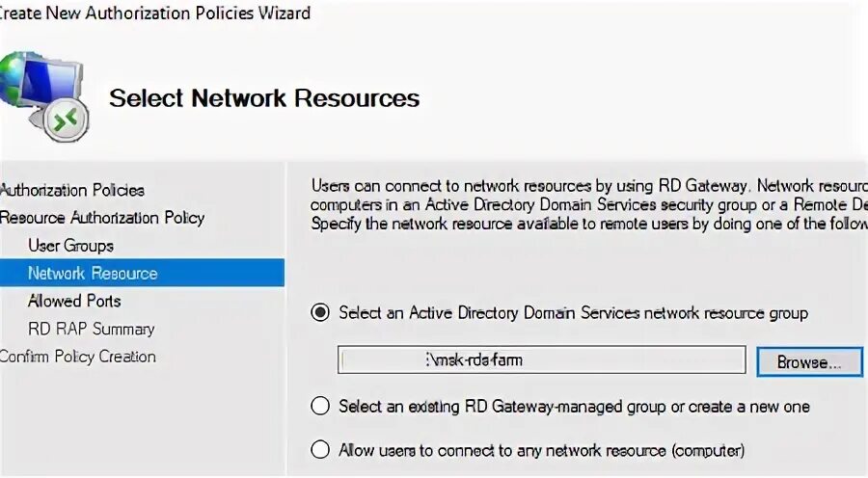Open the Resource Authorization Policy step
This screenshot has width=868, height=478.
tap(101, 218)
